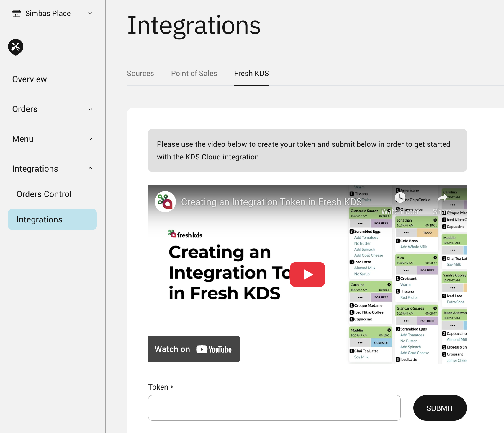
Task: Click the Fresh KDS channel avatar in video
Action: coord(165,202)
